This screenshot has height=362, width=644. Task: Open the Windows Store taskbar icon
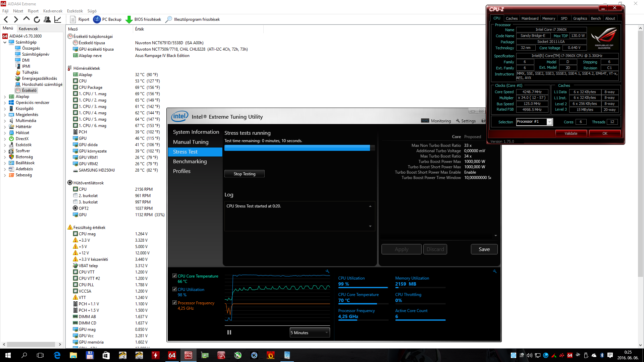click(x=106, y=355)
